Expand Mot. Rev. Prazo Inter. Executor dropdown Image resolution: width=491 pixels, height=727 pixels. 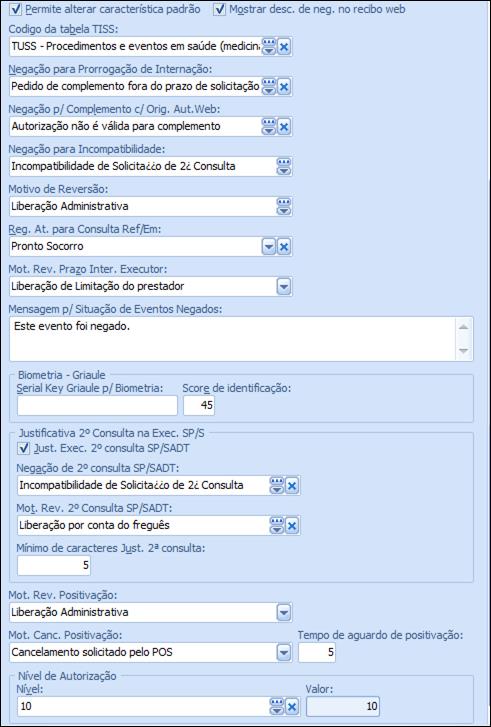(284, 287)
